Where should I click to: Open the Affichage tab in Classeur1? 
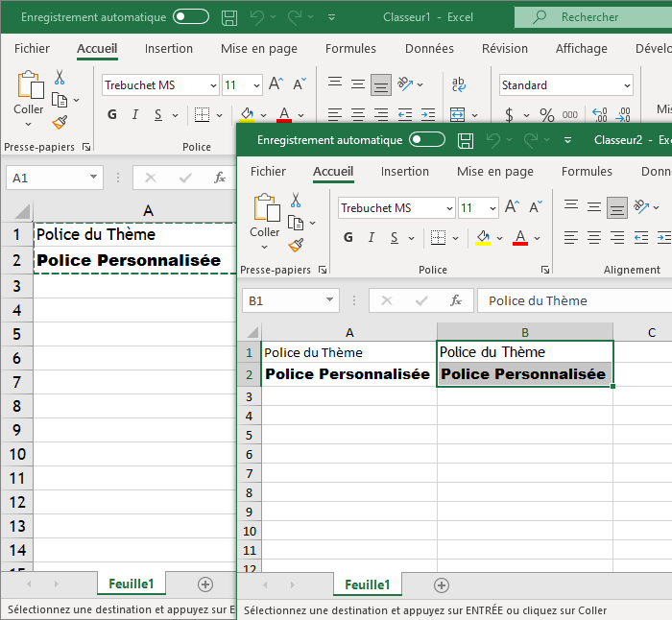coord(581,48)
